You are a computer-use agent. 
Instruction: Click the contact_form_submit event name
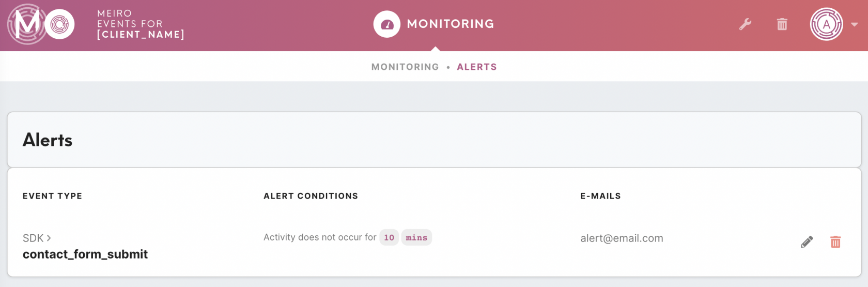tap(85, 254)
